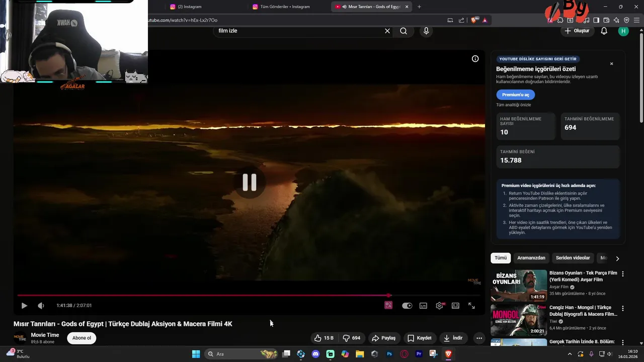The height and width of the screenshot is (362, 644).
Task: Open the Movie Time channel name link
Action: (45, 335)
